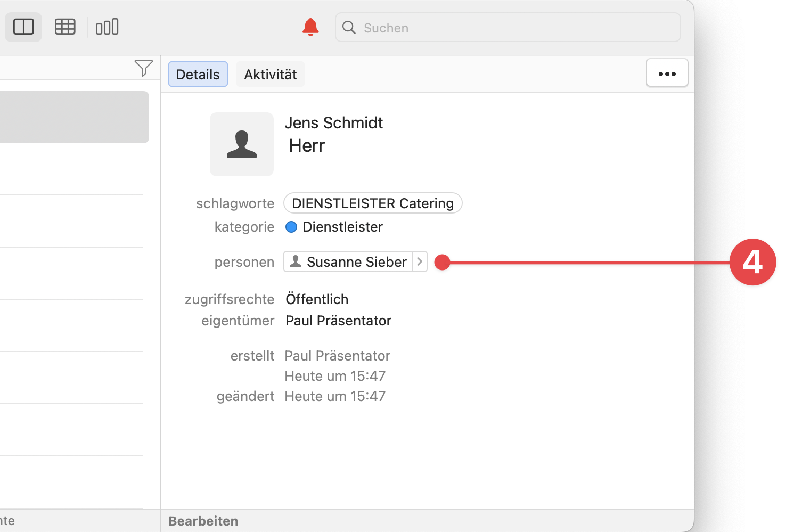Screen dimensions: 802x532
Task: Open the column chart view
Action: (107, 27)
